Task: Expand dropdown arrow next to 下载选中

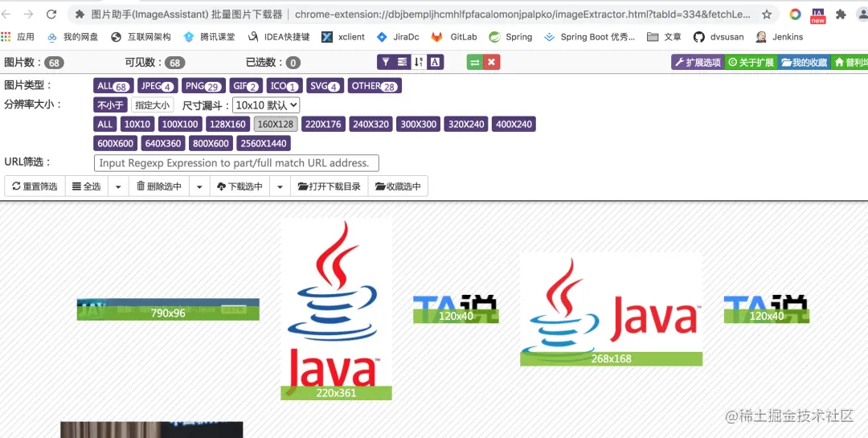Action: click(x=280, y=186)
